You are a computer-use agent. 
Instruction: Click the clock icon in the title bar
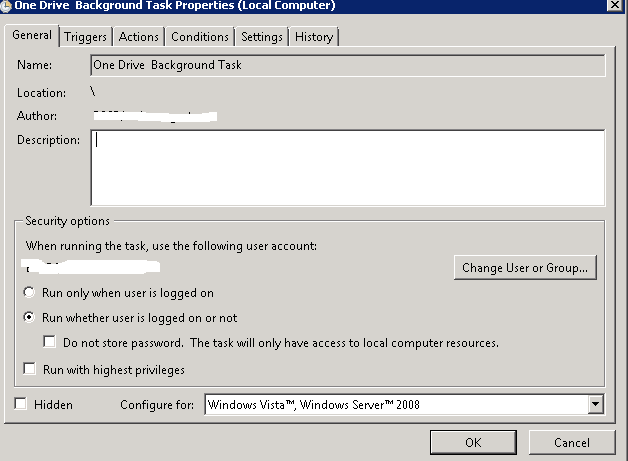(x=6, y=5)
